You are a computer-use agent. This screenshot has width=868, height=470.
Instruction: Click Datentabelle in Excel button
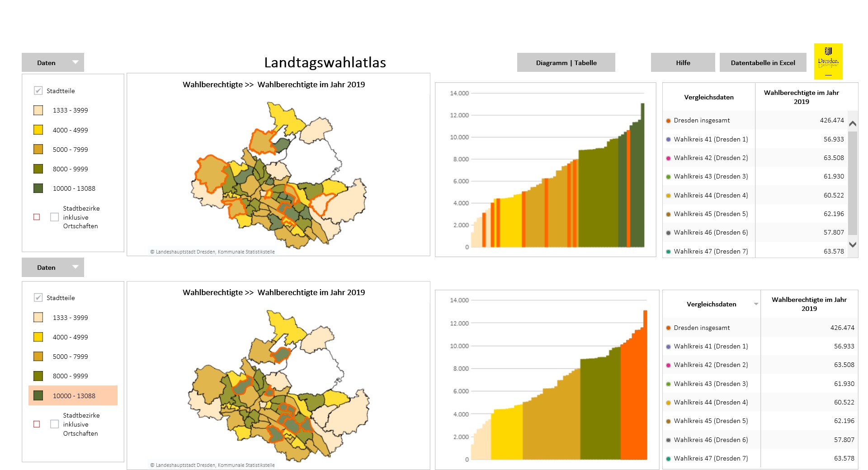pyautogui.click(x=763, y=63)
